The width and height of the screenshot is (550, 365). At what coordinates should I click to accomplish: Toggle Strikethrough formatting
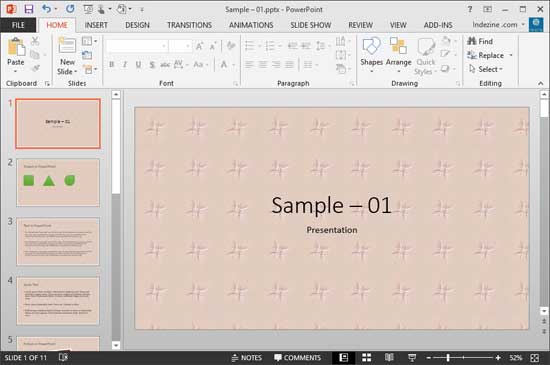(165, 65)
